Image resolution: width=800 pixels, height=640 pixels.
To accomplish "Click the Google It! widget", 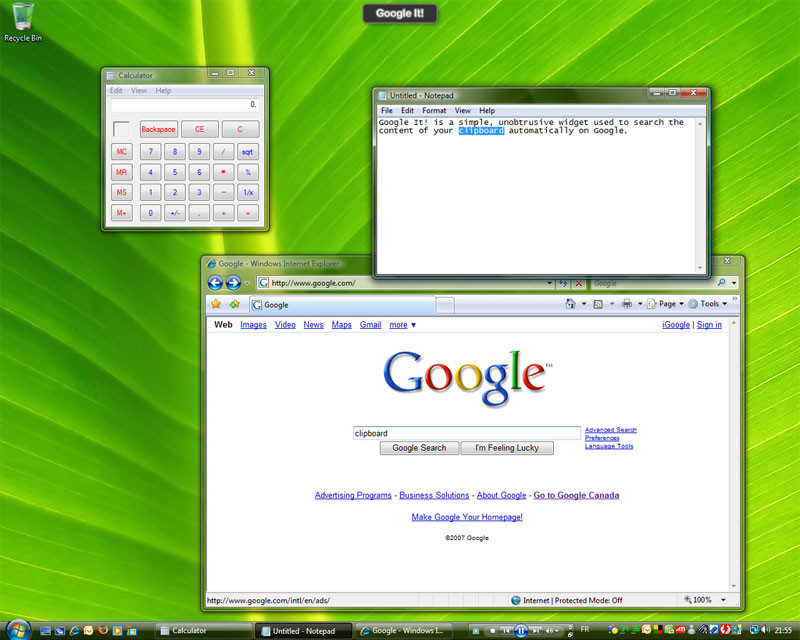I will (x=400, y=13).
